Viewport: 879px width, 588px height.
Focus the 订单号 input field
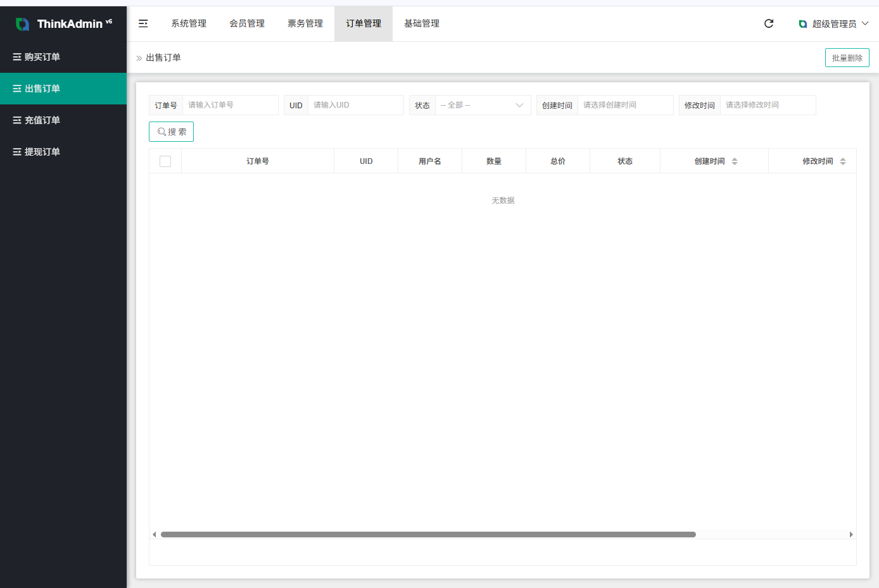click(x=231, y=105)
